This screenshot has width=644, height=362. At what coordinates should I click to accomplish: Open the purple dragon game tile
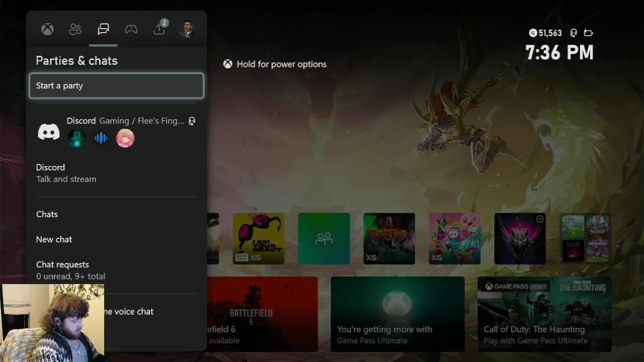tap(520, 238)
